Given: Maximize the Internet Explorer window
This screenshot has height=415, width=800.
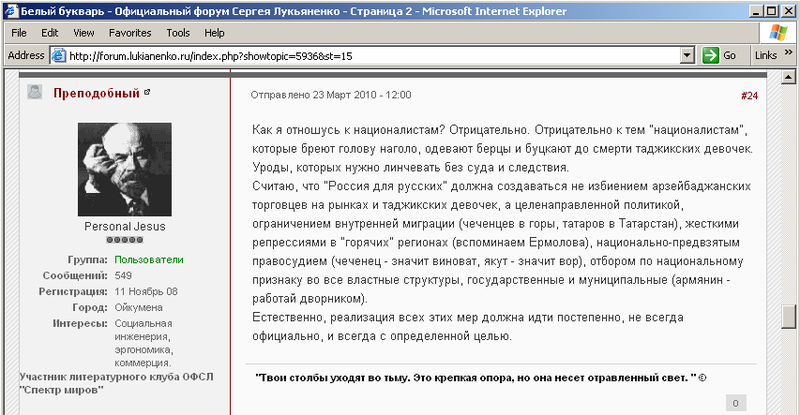Looking at the screenshot, I should coord(772,11).
